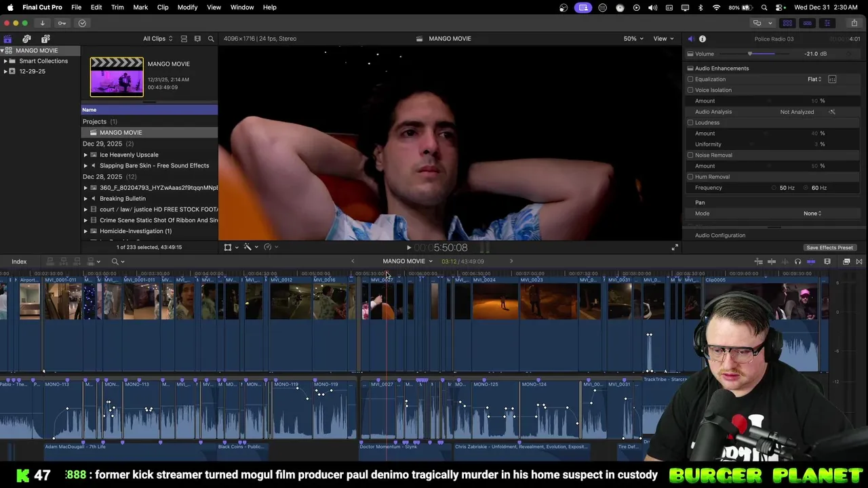Viewport: 868px width, 488px height.
Task: Select the 50 Hz radio button
Action: pyautogui.click(x=774, y=188)
